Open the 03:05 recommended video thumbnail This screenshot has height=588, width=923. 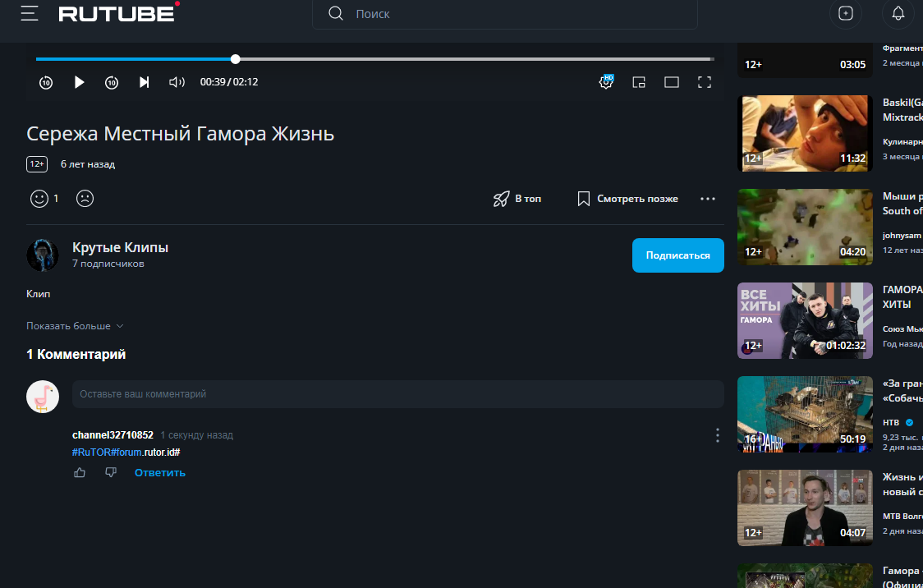coord(805,60)
